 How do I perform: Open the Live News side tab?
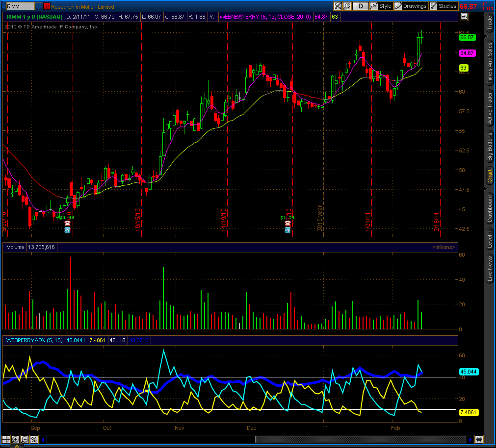(x=490, y=269)
